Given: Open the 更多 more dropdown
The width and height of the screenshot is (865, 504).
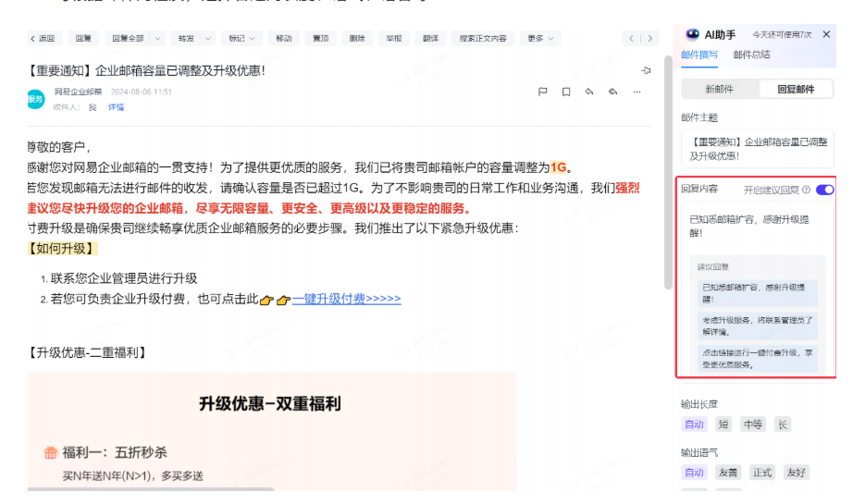Looking at the screenshot, I should pos(540,38).
